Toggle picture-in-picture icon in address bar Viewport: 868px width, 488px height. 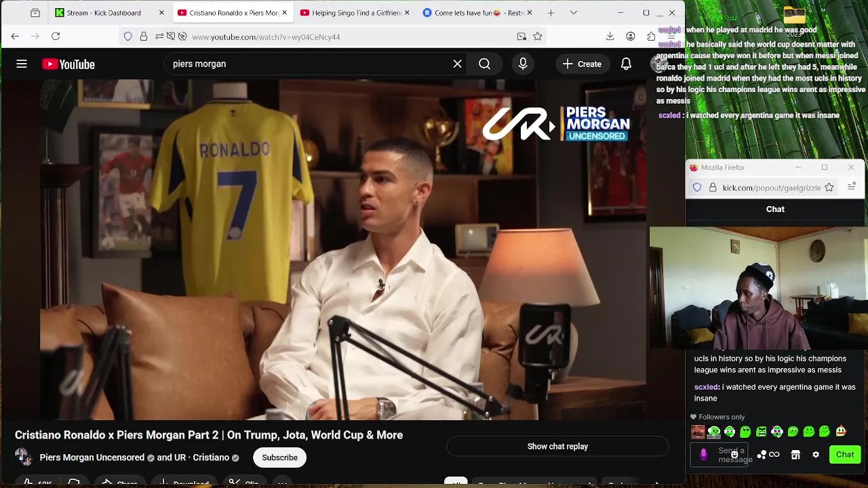pyautogui.click(x=521, y=37)
